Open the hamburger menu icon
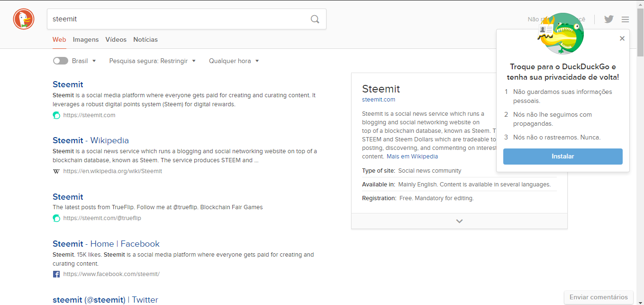This screenshot has height=305, width=644. point(626,19)
